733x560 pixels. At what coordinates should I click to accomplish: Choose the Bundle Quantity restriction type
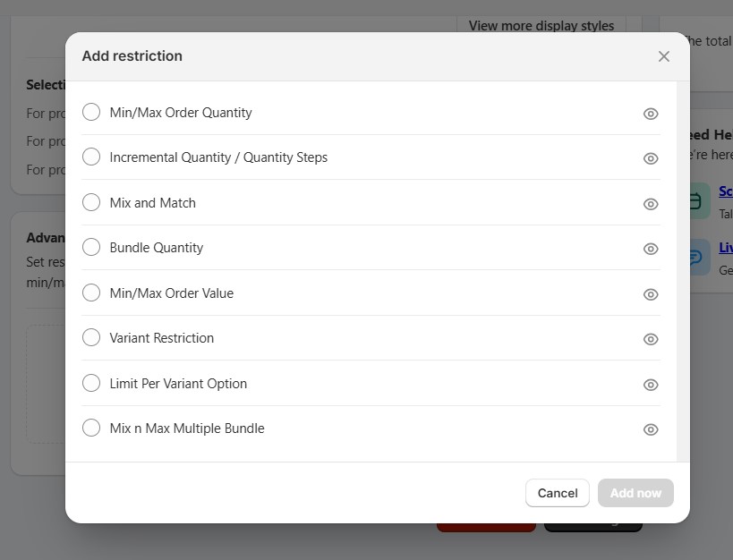click(90, 247)
